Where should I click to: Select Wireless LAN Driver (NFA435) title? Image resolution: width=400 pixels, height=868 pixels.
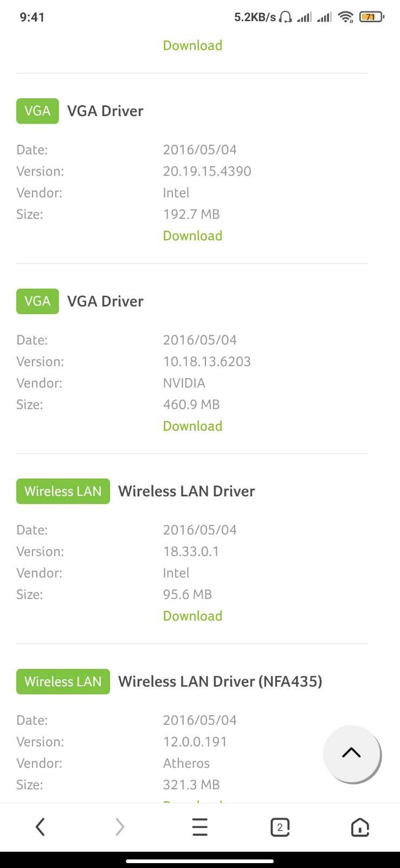coord(220,681)
